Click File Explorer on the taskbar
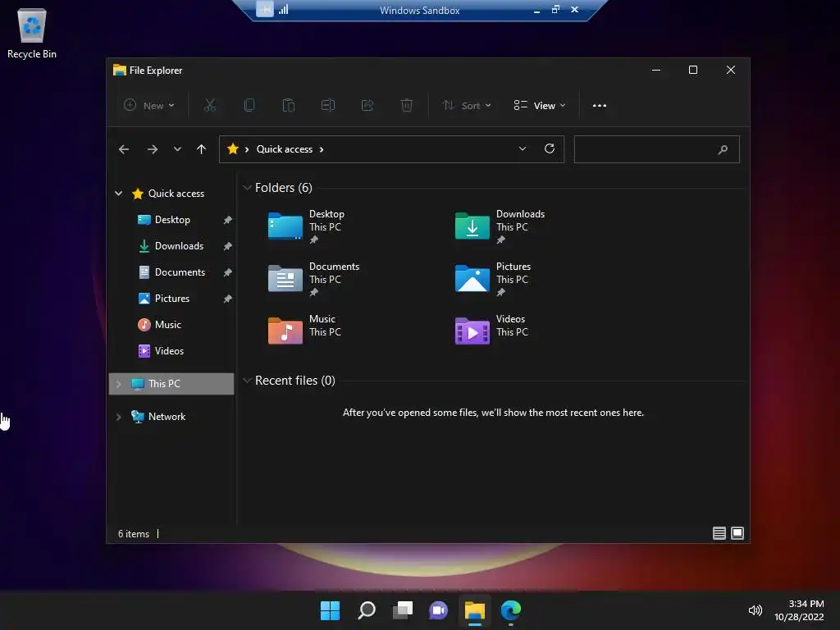Viewport: 840px width, 630px height. coord(475,610)
